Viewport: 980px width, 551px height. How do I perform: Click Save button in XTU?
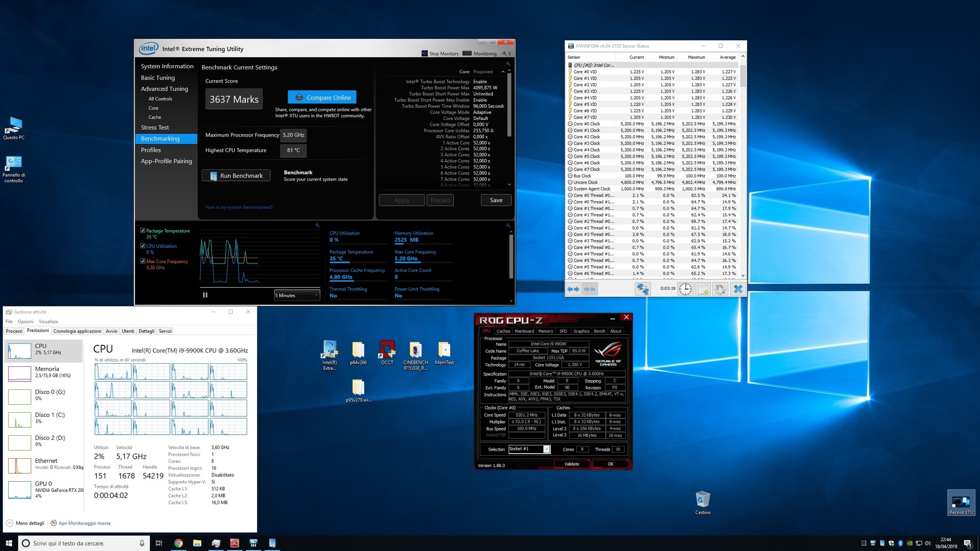coord(496,201)
